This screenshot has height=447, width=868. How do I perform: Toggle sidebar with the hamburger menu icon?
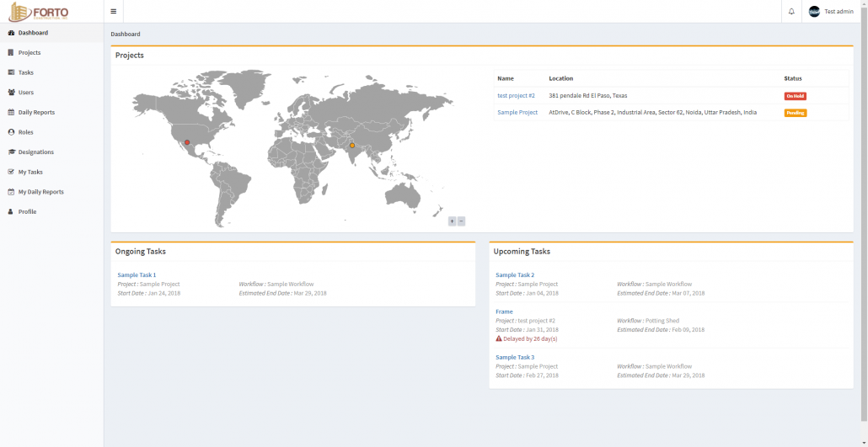pos(114,11)
